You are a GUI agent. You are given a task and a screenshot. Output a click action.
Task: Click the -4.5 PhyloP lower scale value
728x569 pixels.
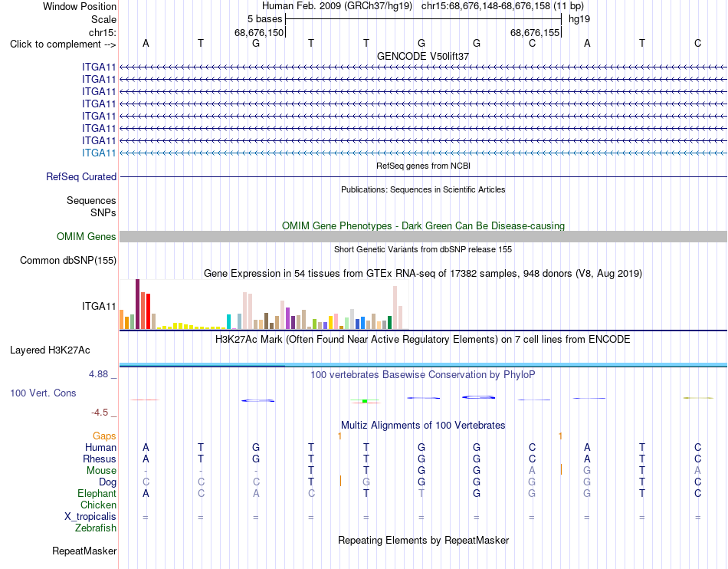(x=100, y=413)
